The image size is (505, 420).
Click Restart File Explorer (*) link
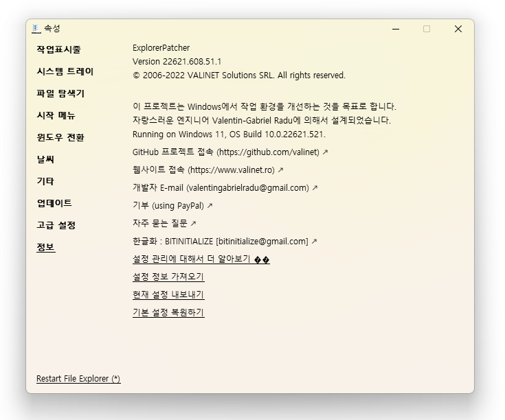coord(78,379)
